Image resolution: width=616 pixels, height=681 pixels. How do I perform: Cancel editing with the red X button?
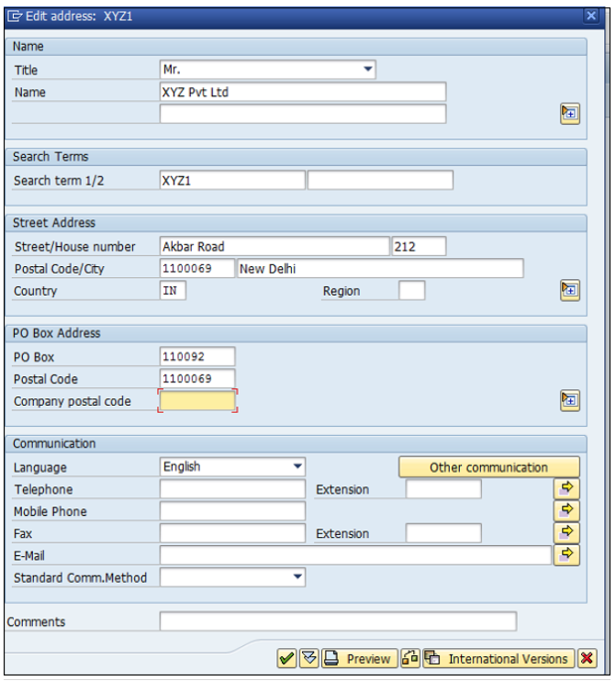coord(587,658)
